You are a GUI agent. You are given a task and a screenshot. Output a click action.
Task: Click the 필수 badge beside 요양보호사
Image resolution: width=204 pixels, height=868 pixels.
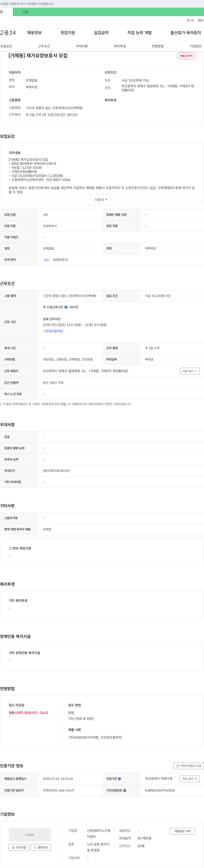pos(47,260)
